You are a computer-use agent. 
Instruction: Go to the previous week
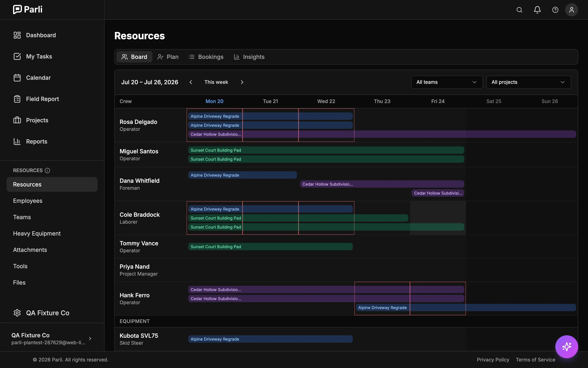pos(191,82)
